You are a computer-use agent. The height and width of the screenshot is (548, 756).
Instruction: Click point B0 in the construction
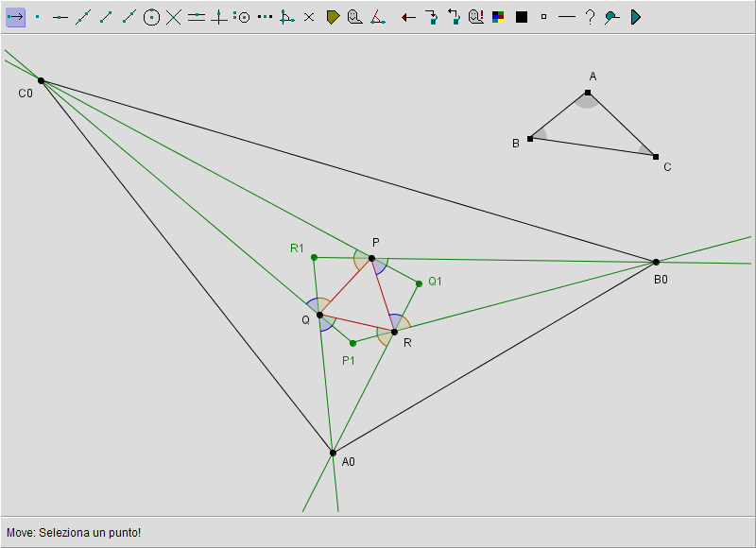(656, 262)
